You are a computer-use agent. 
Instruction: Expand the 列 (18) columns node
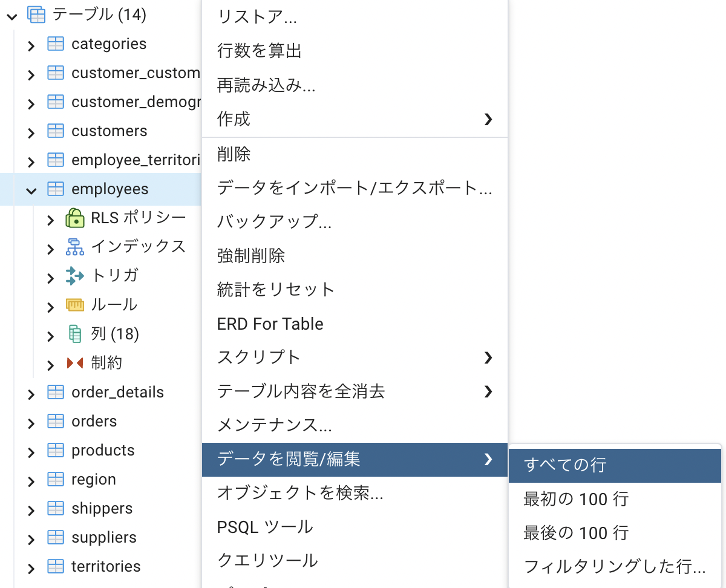point(51,335)
